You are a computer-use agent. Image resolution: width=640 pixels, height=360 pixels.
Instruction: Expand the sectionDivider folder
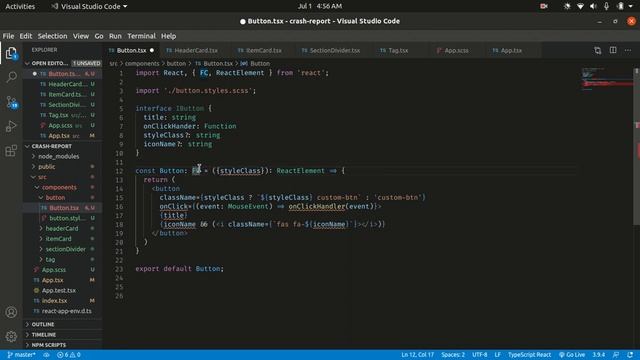[x=62, y=249]
